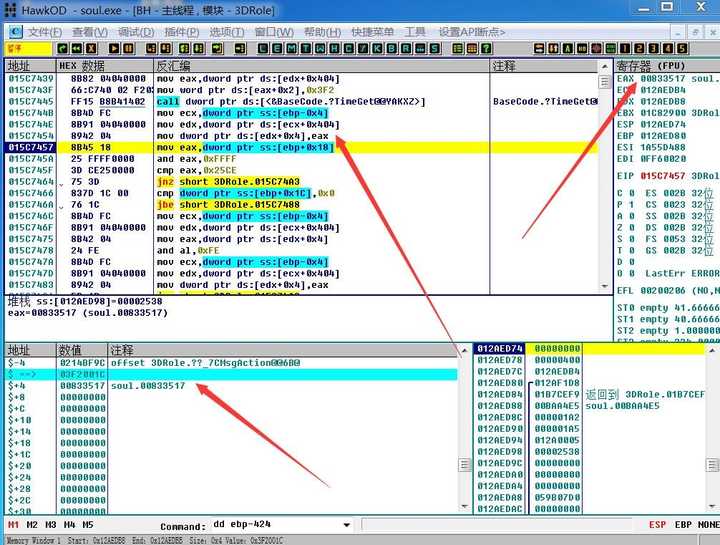The height and width of the screenshot is (545, 720).
Task: Select disassembly line at address 015C7445
Action: click(x=301, y=101)
